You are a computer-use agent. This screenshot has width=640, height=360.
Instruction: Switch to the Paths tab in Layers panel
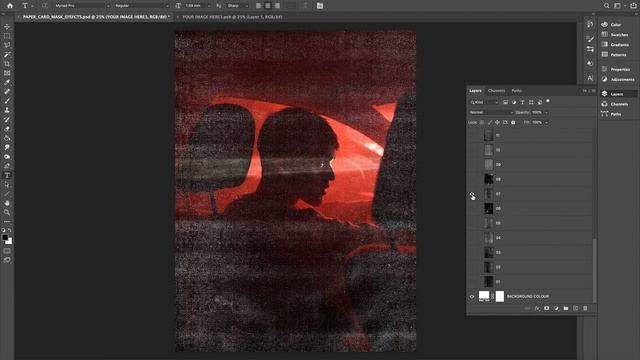(517, 91)
